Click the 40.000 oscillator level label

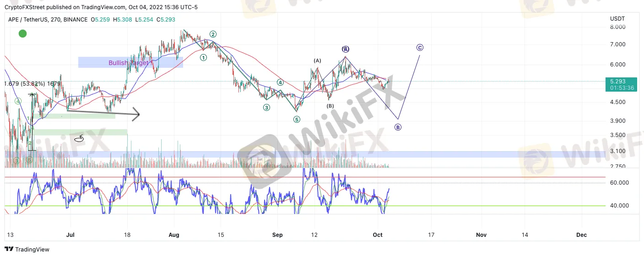point(618,206)
